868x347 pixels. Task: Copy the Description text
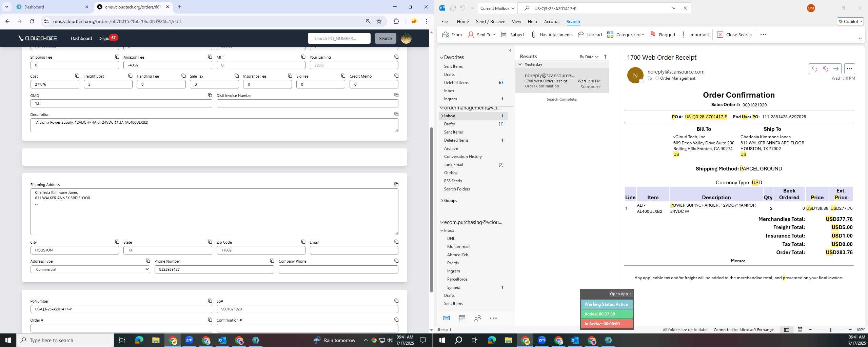click(396, 114)
